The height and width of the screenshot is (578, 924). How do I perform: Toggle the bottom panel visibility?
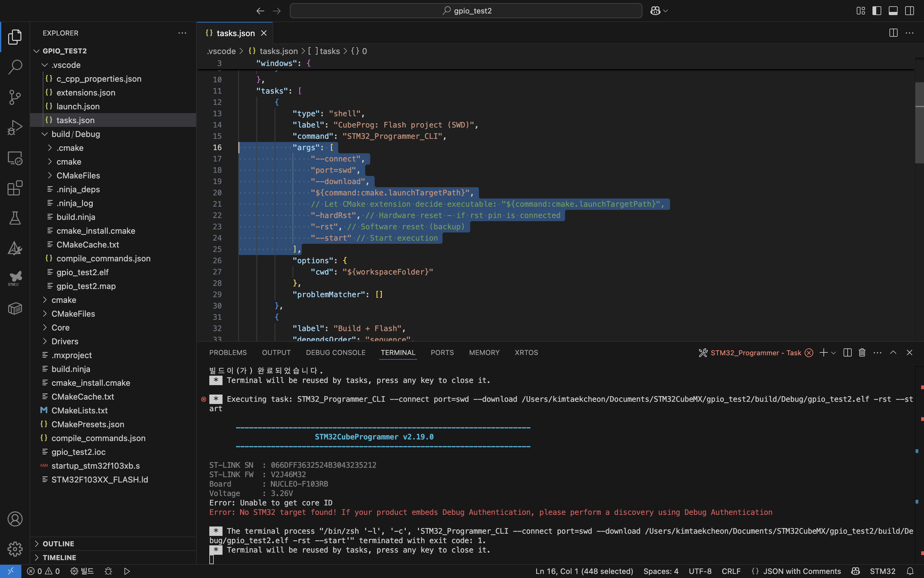click(893, 11)
